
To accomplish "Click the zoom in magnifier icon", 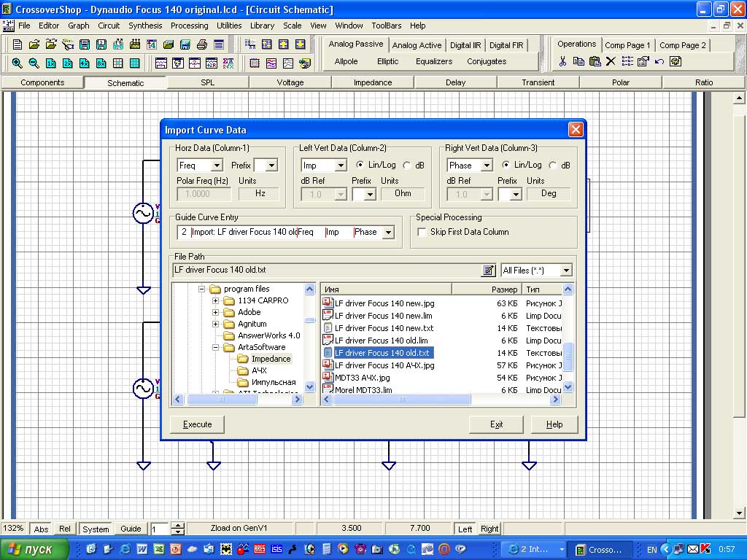I will (17, 63).
